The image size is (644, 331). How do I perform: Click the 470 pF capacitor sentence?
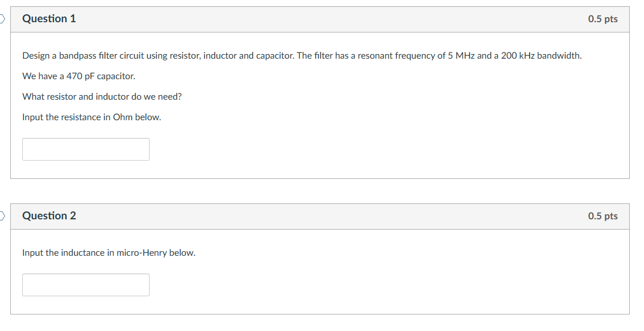coord(78,76)
